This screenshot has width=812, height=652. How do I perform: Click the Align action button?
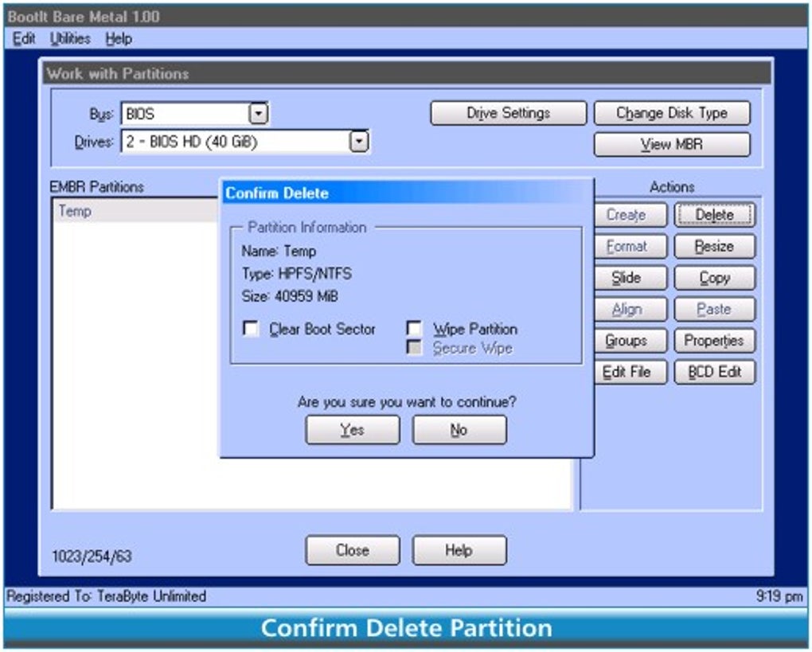(630, 310)
